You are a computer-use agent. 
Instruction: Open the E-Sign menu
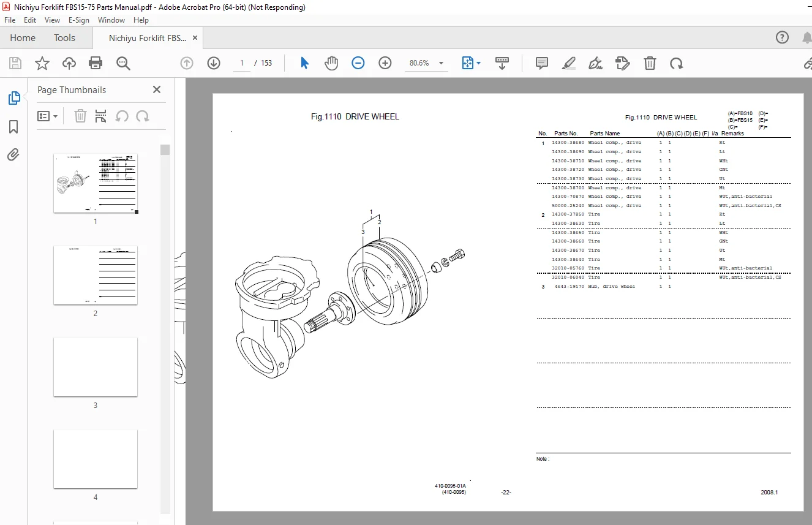point(79,20)
